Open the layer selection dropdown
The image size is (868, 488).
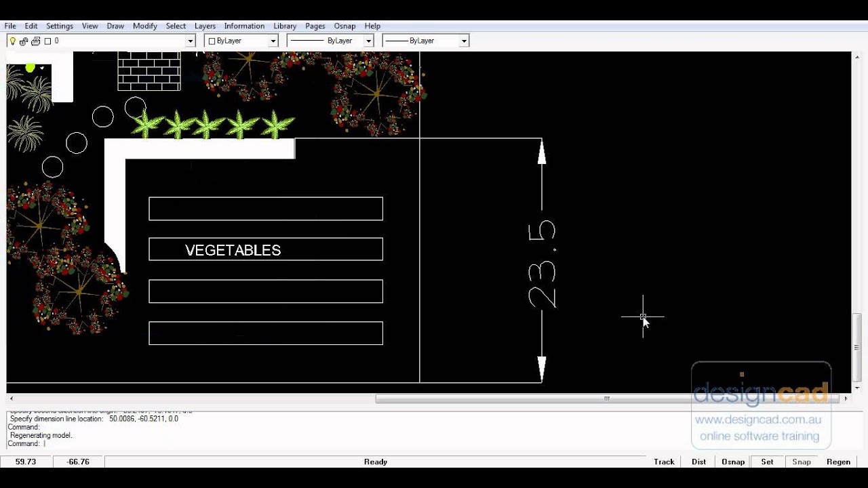coord(191,41)
